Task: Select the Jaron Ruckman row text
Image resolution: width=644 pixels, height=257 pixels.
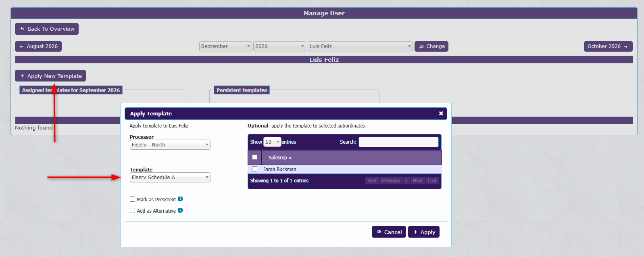Action: [280, 169]
